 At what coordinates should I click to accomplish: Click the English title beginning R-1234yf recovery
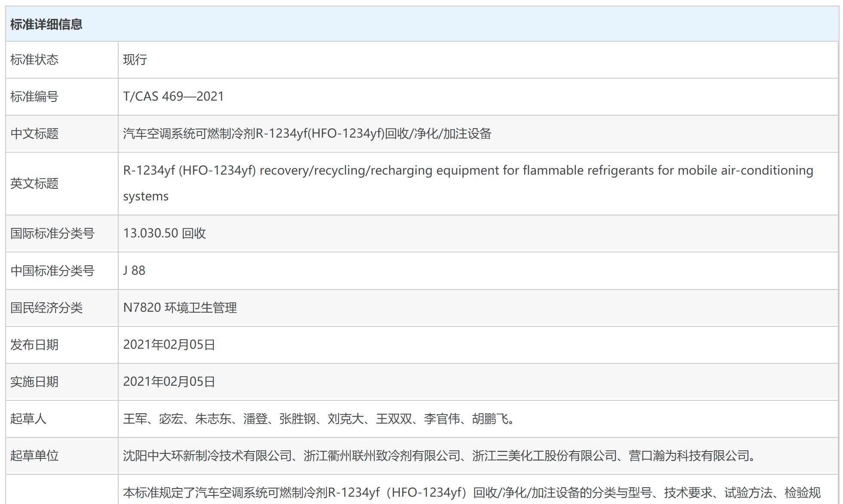468,171
